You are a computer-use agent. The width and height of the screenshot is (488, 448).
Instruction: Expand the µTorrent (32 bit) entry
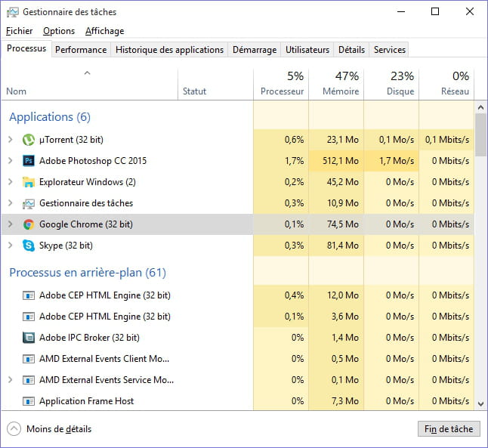pos(11,140)
